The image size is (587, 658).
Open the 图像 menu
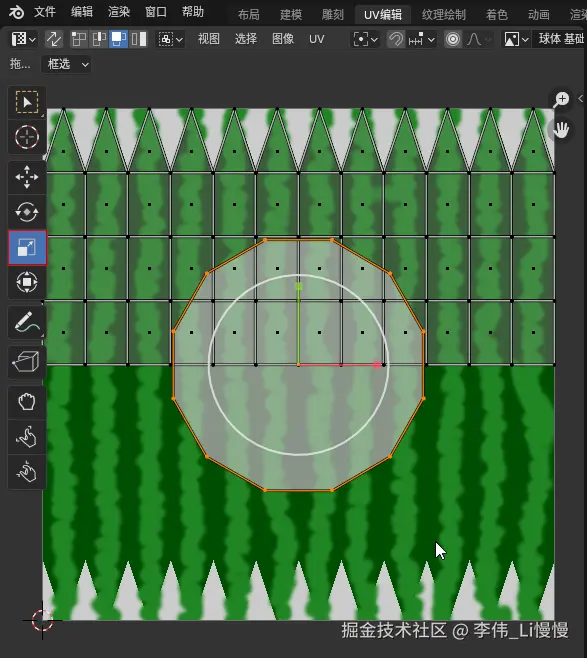[x=283, y=39]
